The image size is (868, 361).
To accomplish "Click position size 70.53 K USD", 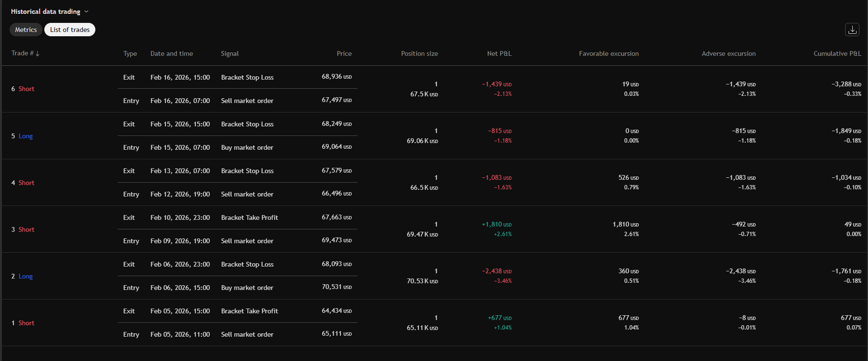I will [x=422, y=281].
